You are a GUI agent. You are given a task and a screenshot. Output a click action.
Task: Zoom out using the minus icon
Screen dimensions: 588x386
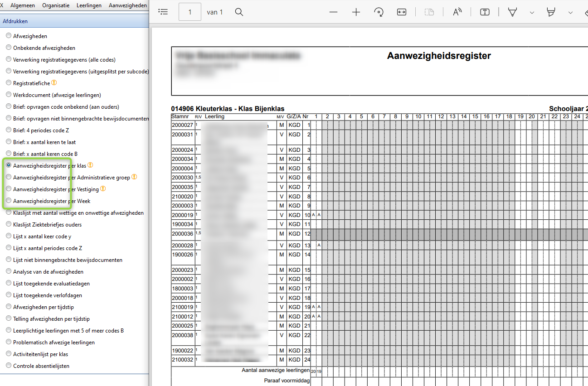click(x=334, y=12)
